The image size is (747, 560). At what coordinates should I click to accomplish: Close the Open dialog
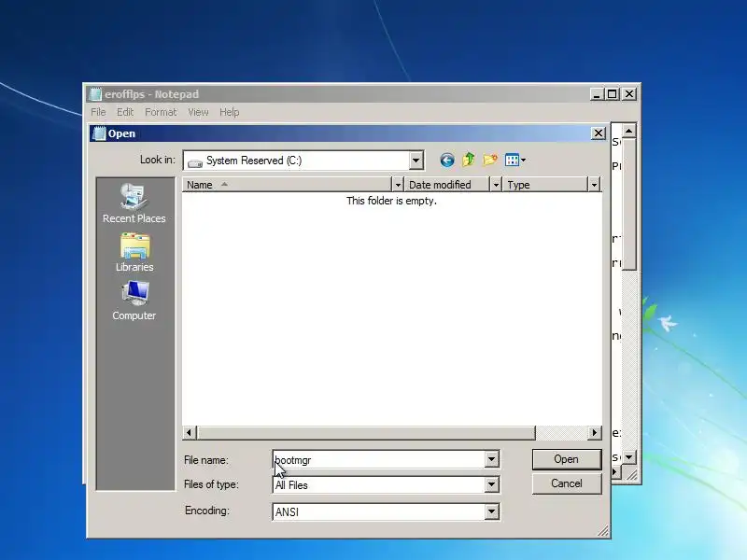598,133
